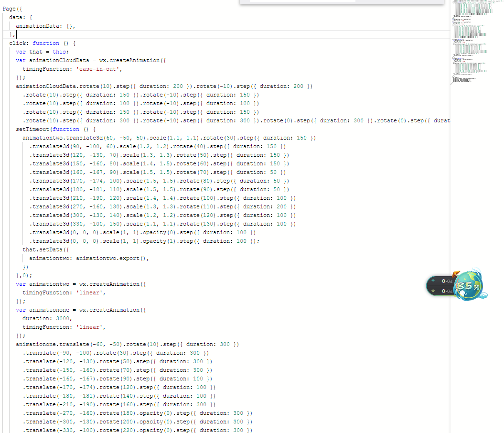This screenshot has height=433, width=504.
Task: Click the upload speed 0K/s readout
Action: (447, 281)
